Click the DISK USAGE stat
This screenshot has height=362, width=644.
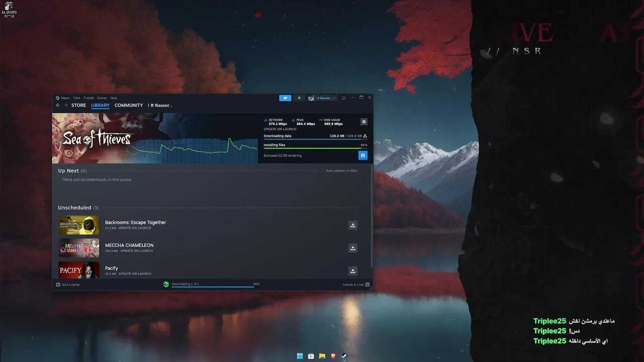[x=331, y=122]
